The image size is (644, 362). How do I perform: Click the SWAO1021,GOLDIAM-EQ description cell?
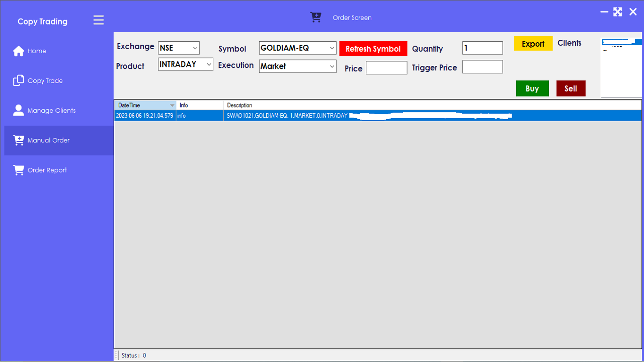click(x=433, y=116)
